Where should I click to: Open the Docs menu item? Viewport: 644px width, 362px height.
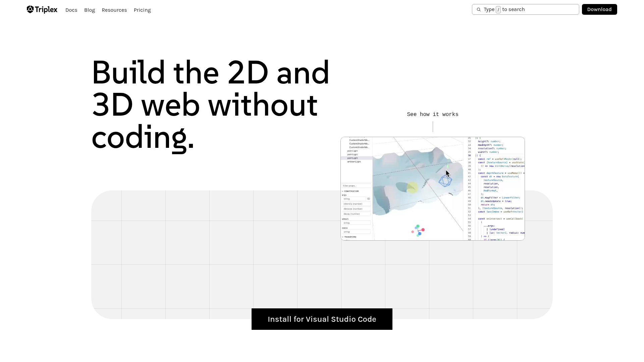(71, 10)
